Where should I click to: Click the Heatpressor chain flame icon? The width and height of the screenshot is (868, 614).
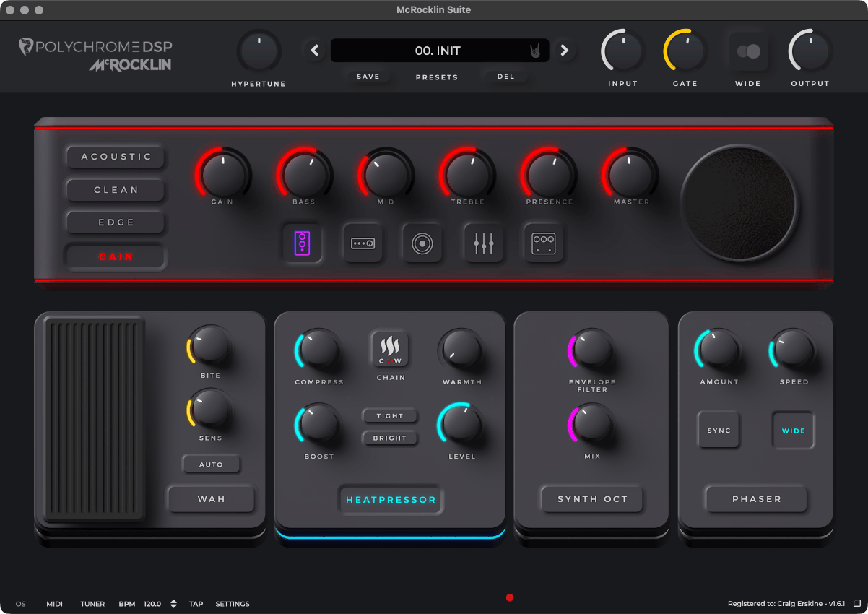[391, 350]
